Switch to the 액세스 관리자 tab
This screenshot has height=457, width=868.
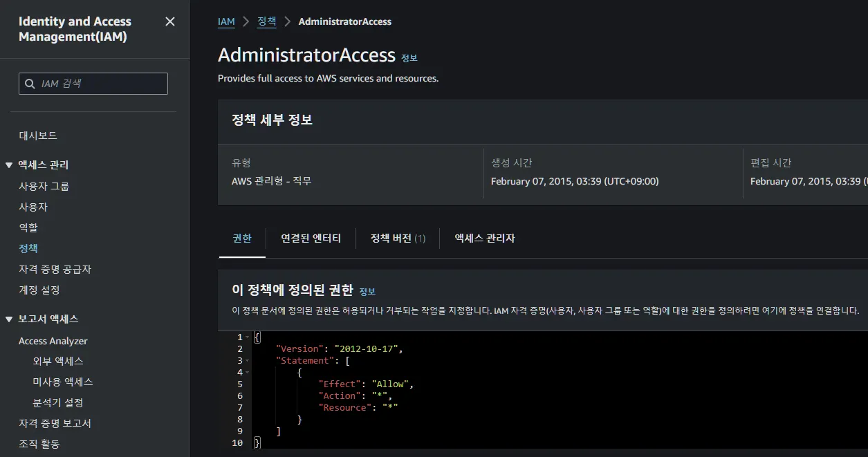[x=485, y=238]
